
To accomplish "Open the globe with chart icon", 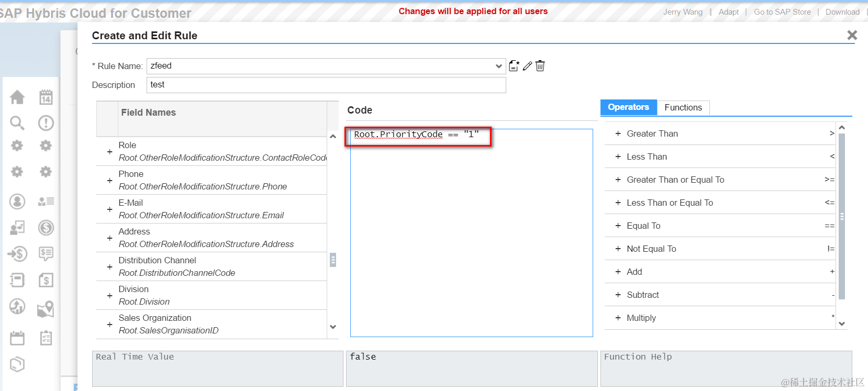I will point(17,306).
